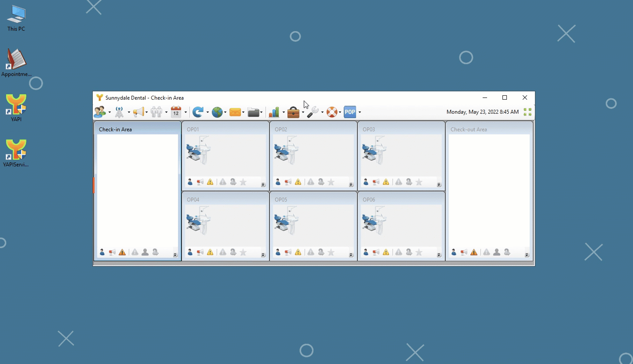This screenshot has width=633, height=364.
Task: Click the dental chair image in OP05
Action: (287, 220)
